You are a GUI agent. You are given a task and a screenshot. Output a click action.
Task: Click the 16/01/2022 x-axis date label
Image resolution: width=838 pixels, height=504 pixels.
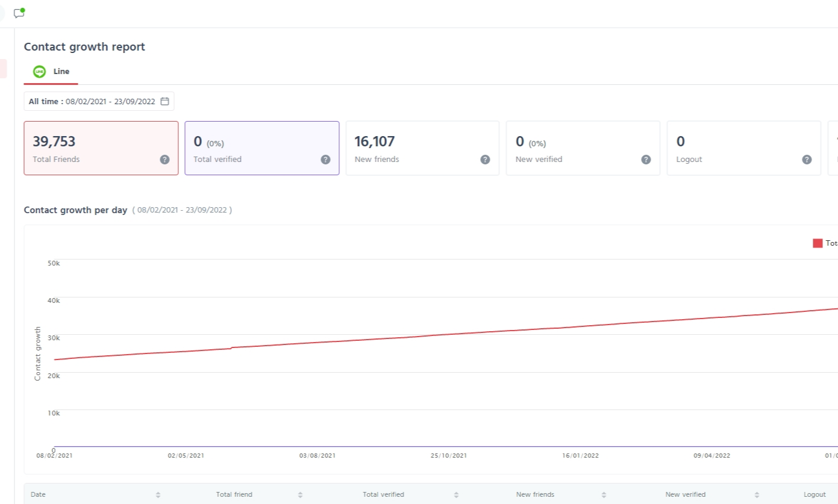pyautogui.click(x=581, y=456)
